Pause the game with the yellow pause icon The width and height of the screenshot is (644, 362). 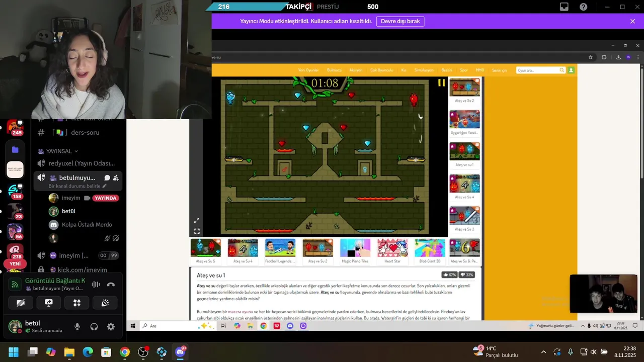point(441,83)
